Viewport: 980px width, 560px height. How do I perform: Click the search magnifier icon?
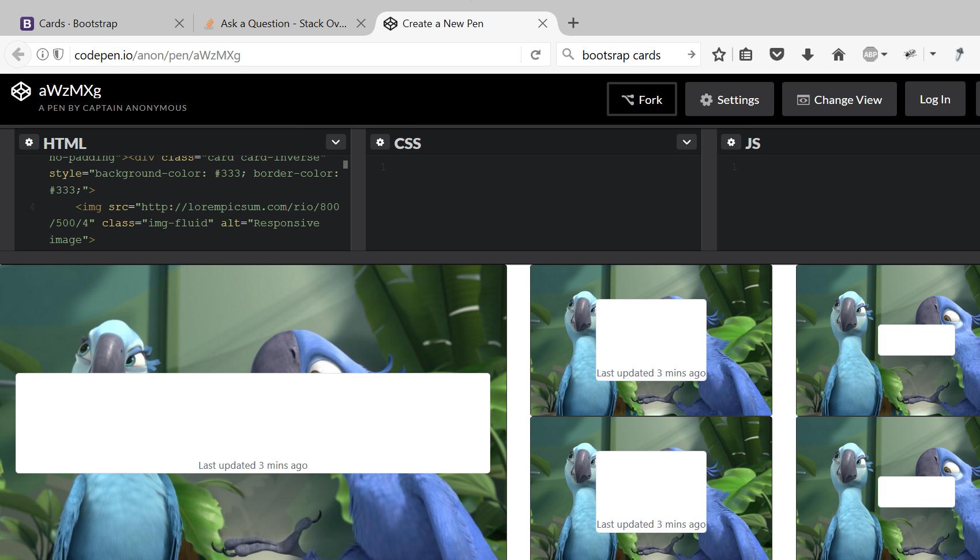(568, 54)
